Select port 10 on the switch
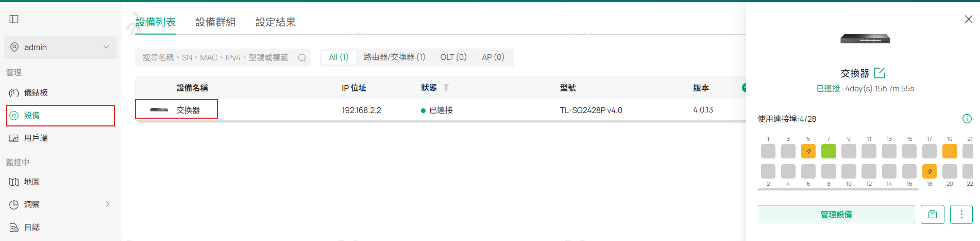This screenshot has height=241, width=980. click(849, 171)
